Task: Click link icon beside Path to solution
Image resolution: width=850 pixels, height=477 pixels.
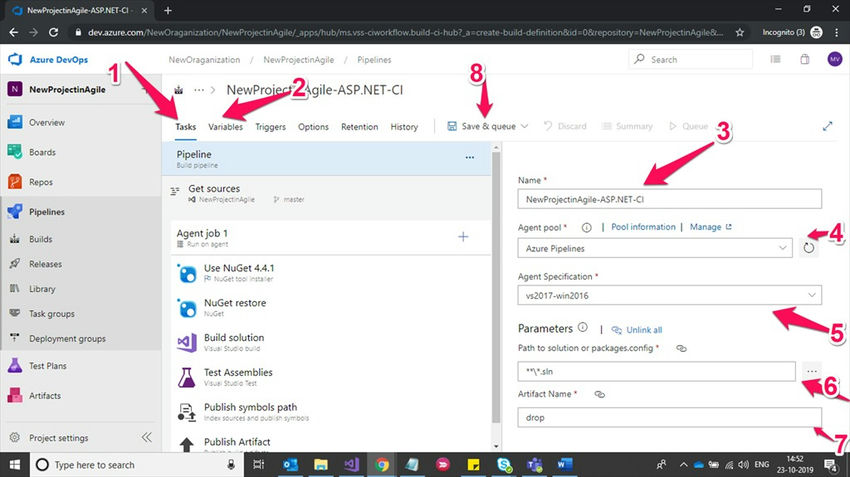Action: pyautogui.click(x=681, y=349)
